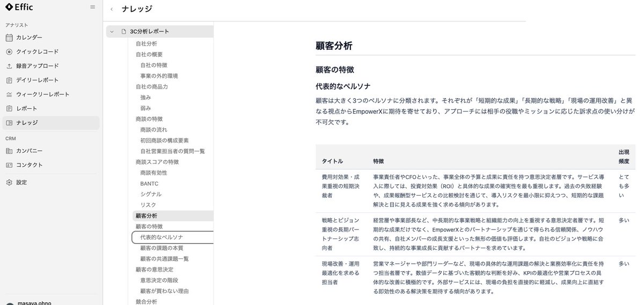Viewport: 644px width, 305px height.
Task: Jump to 自社営業担当者の質問一覧 in the outline
Action: (x=172, y=151)
